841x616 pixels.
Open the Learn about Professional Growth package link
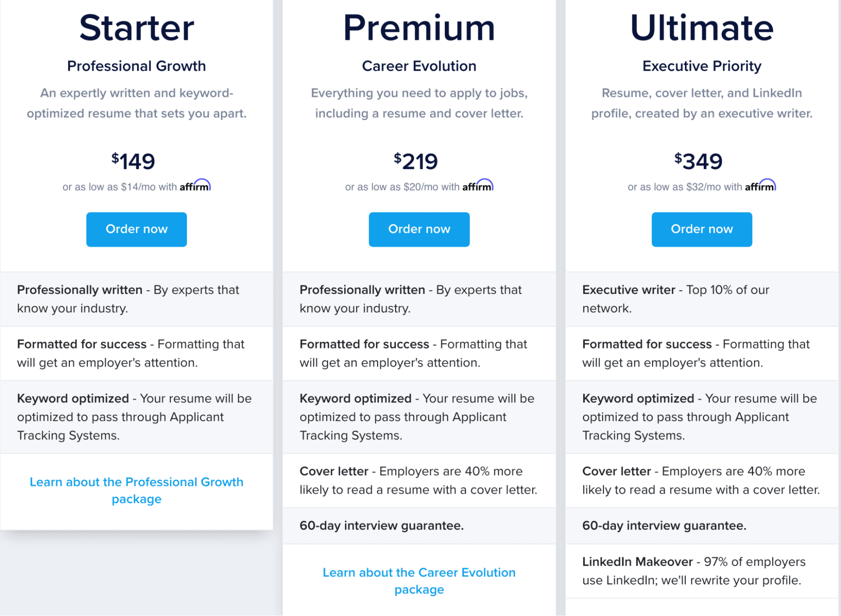click(136, 490)
